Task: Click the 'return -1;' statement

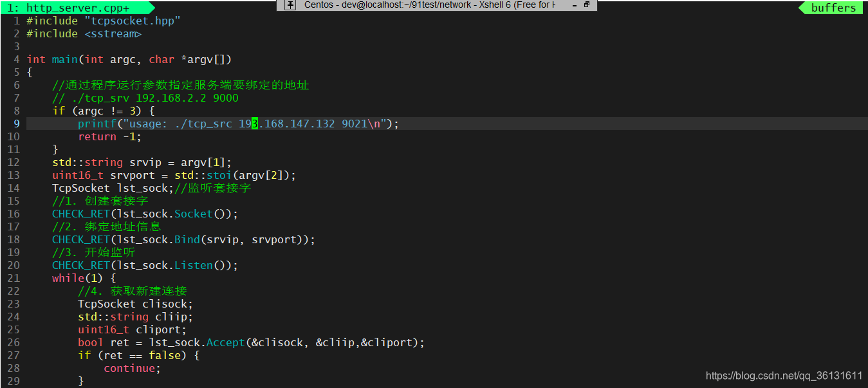Action: (110, 136)
